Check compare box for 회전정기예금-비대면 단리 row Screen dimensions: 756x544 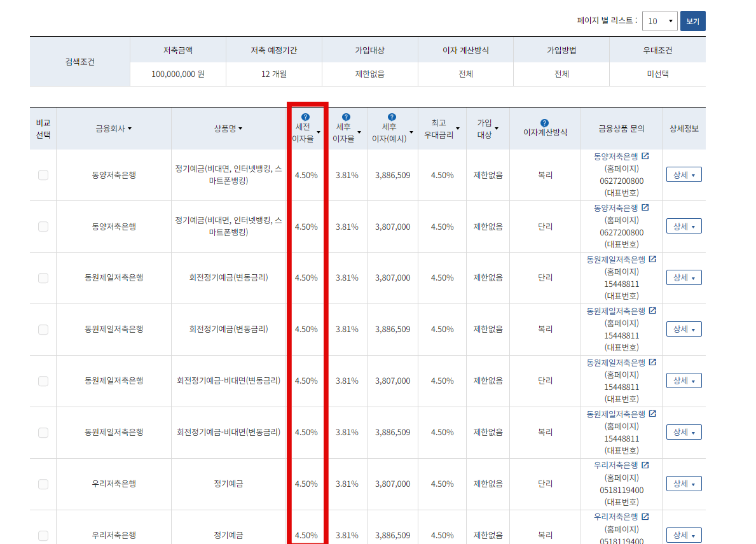pos(43,381)
